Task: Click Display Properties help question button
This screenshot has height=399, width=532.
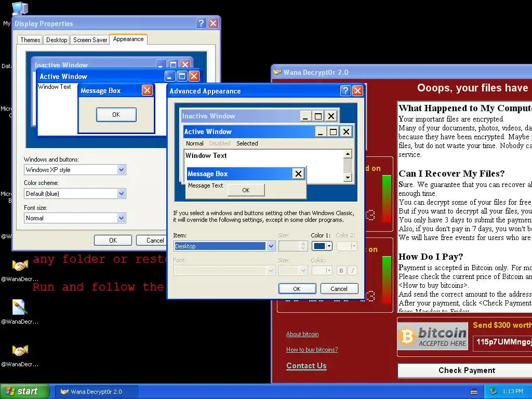Action: click(201, 23)
